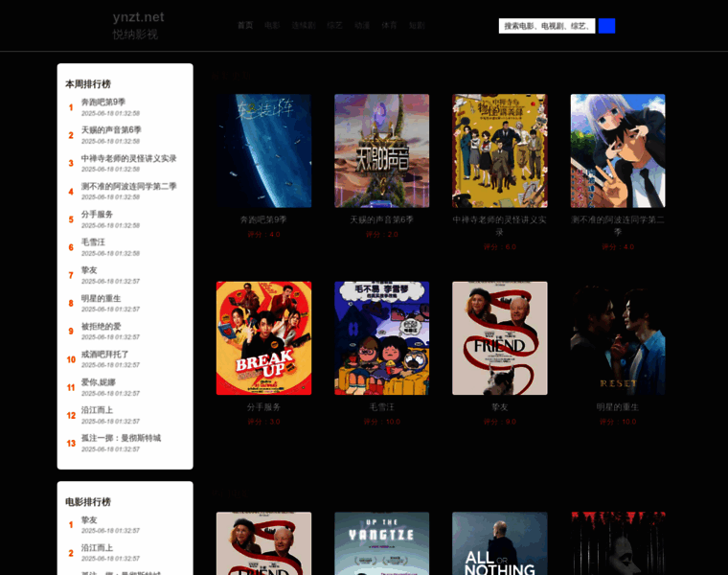Viewport: 728px width, 575px height.
Task: Click the Up the Yangtze poster
Action: (381, 543)
